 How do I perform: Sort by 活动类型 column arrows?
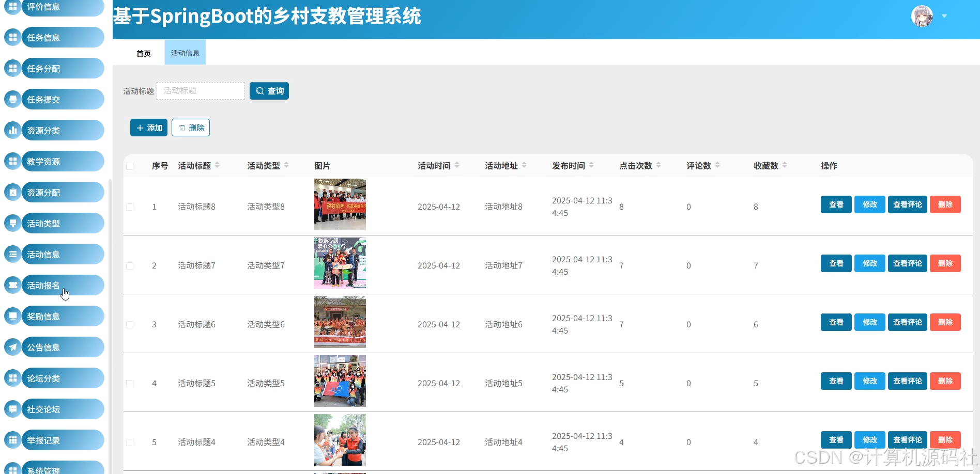coord(286,165)
